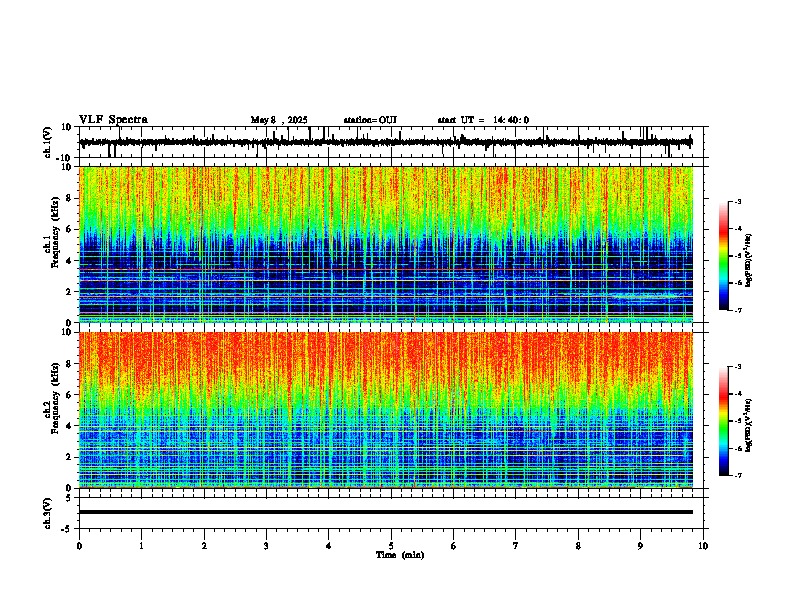Click the time axis tick label '4'
Screen dimensions: 792x612
pyautogui.click(x=329, y=546)
